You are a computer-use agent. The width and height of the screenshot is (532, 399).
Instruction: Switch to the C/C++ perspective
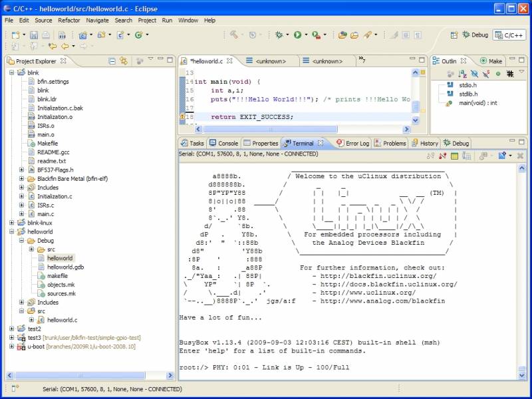click(x=509, y=35)
